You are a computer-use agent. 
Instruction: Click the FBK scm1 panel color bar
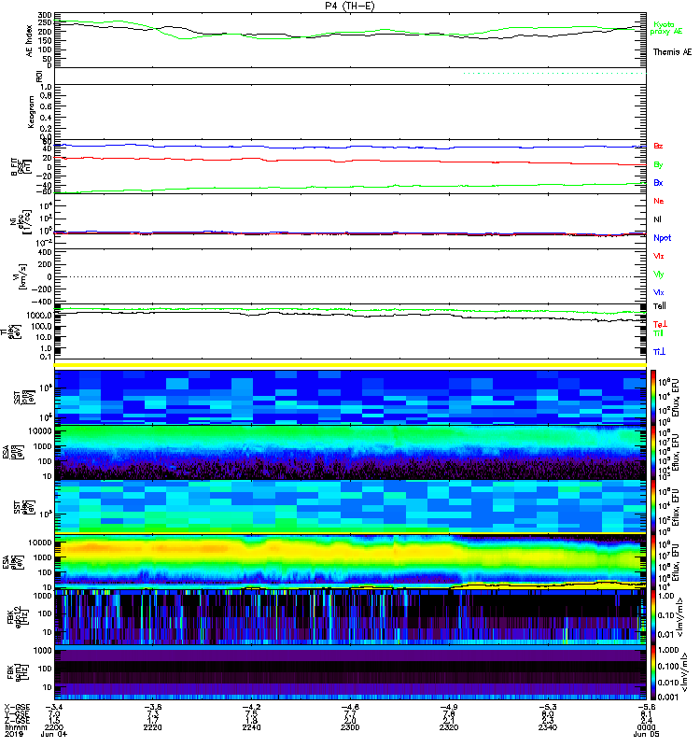point(652,672)
